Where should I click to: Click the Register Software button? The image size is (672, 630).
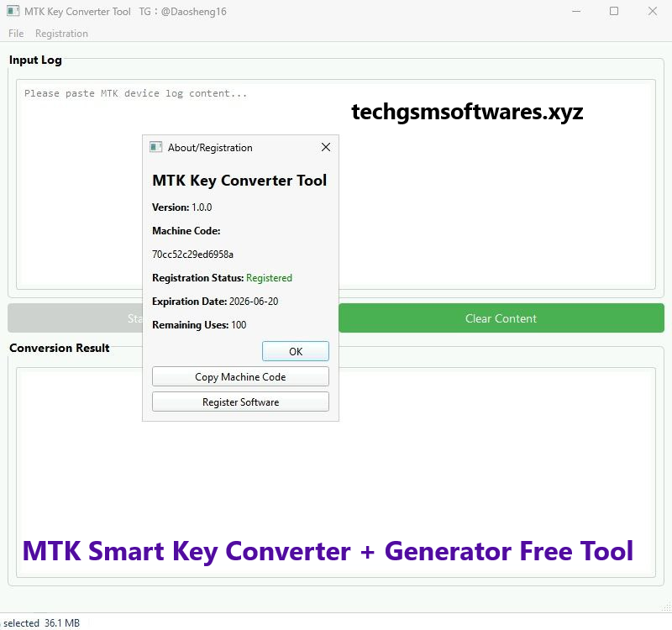point(240,402)
